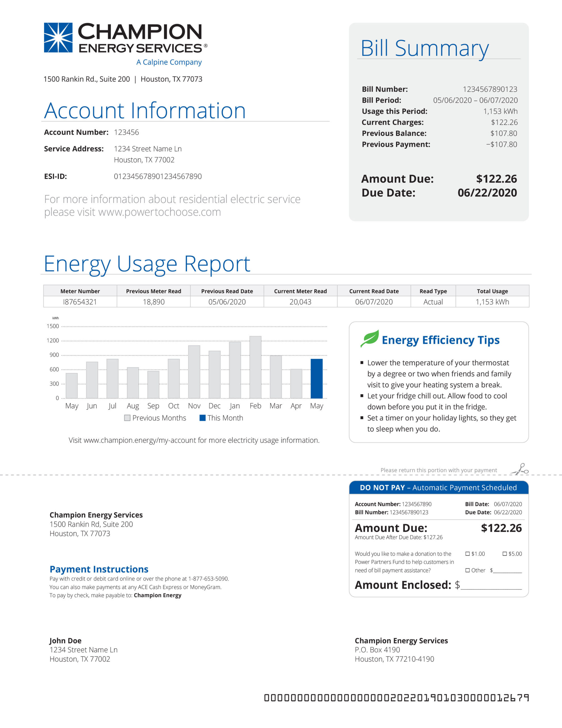Click previous meter read value 18,890

154,302
